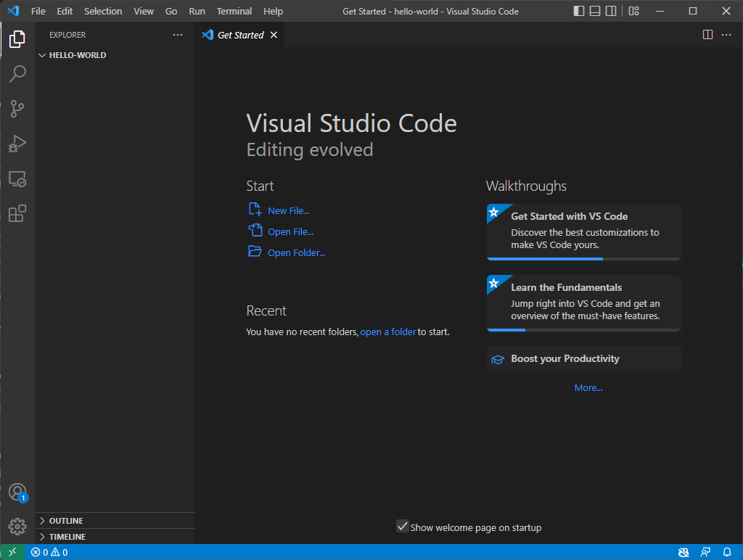This screenshot has width=743, height=560.
Task: Open Explorer Views and More Actions ellipsis
Action: pos(178,35)
